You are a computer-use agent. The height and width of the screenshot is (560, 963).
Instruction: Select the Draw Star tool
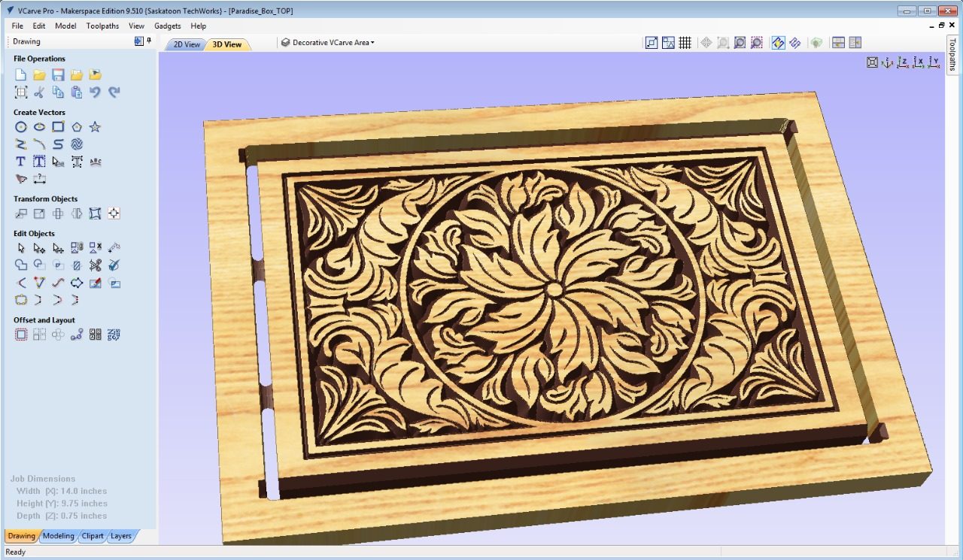pos(95,127)
